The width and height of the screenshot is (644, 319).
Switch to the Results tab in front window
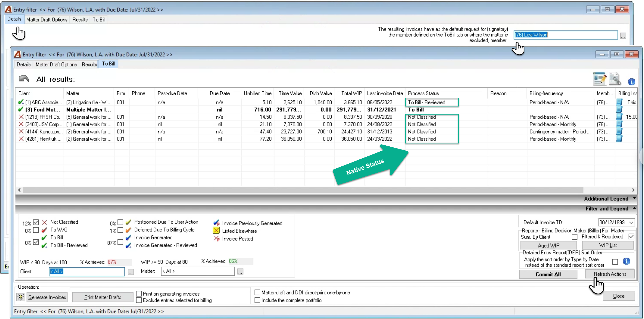pos(89,64)
